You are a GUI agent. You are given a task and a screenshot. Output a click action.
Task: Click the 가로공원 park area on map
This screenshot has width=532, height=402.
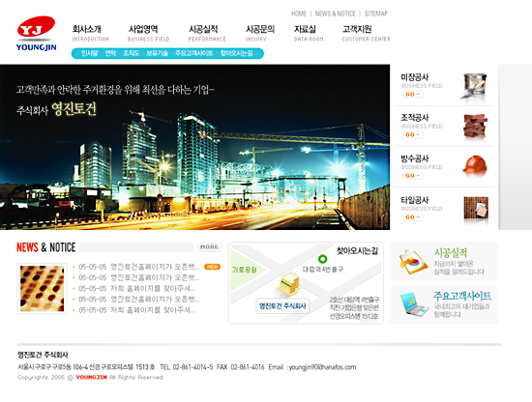[x=245, y=271]
